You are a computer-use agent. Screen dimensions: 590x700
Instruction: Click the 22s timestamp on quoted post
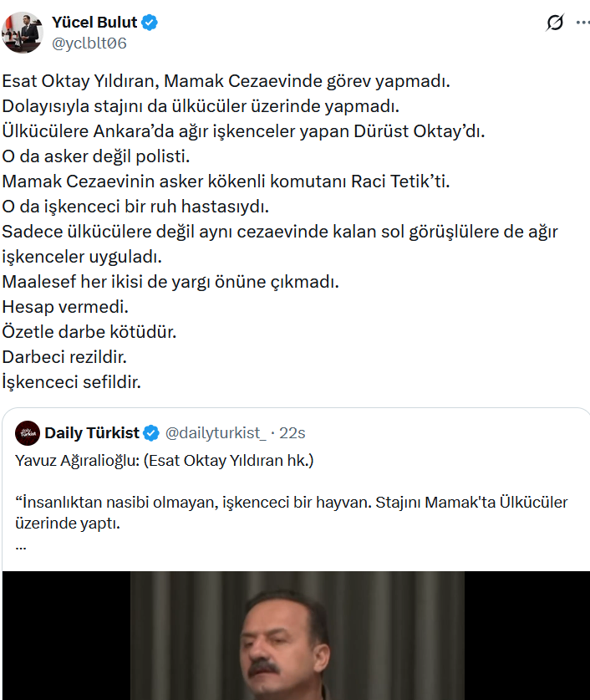click(x=292, y=433)
